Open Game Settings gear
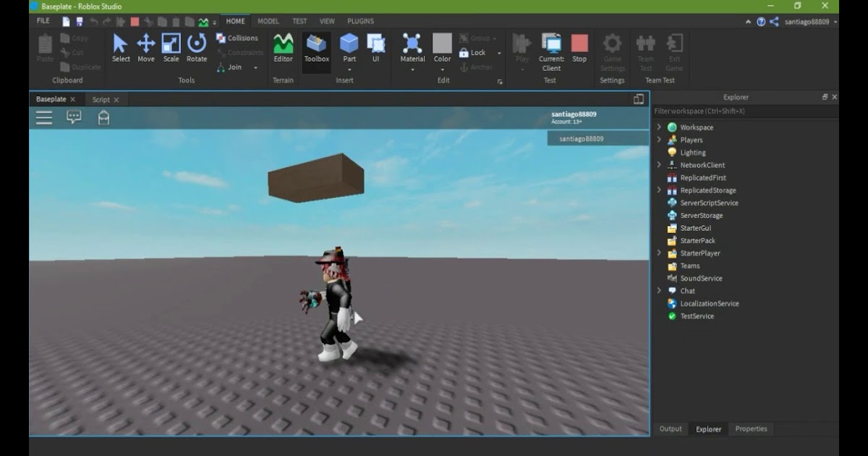This screenshot has height=456, width=868. (612, 52)
